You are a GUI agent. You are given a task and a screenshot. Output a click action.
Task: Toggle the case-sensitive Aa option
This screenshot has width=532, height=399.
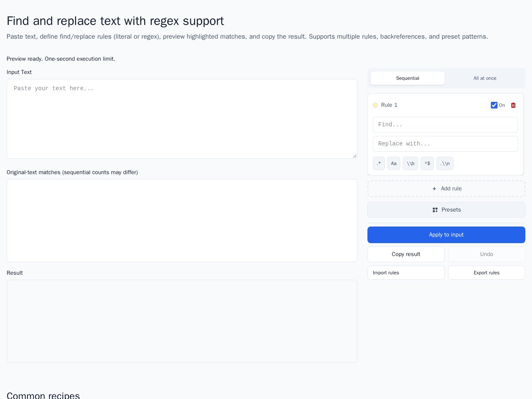[394, 163]
